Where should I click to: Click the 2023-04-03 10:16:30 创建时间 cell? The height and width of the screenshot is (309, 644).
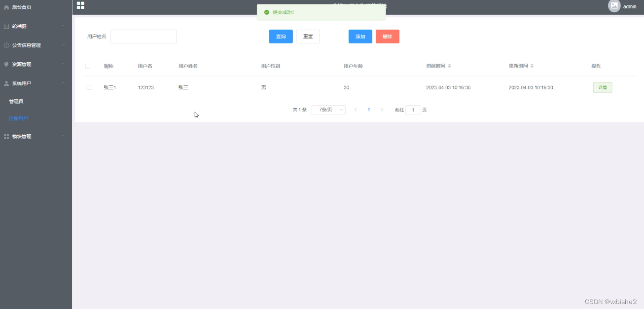click(x=448, y=87)
